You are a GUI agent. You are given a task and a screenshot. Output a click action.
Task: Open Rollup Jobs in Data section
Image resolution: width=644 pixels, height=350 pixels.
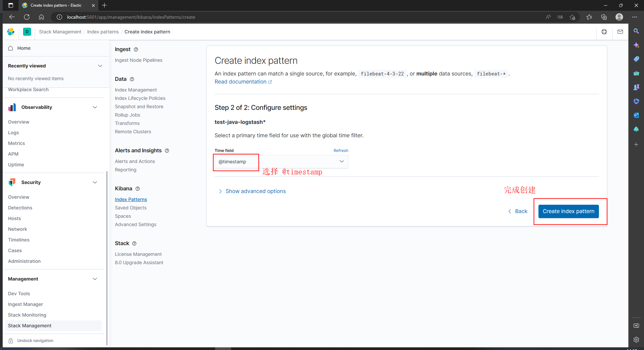127,115
